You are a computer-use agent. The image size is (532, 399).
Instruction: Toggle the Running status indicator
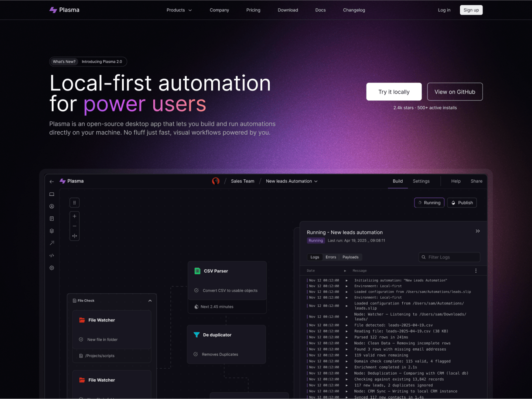tap(429, 202)
